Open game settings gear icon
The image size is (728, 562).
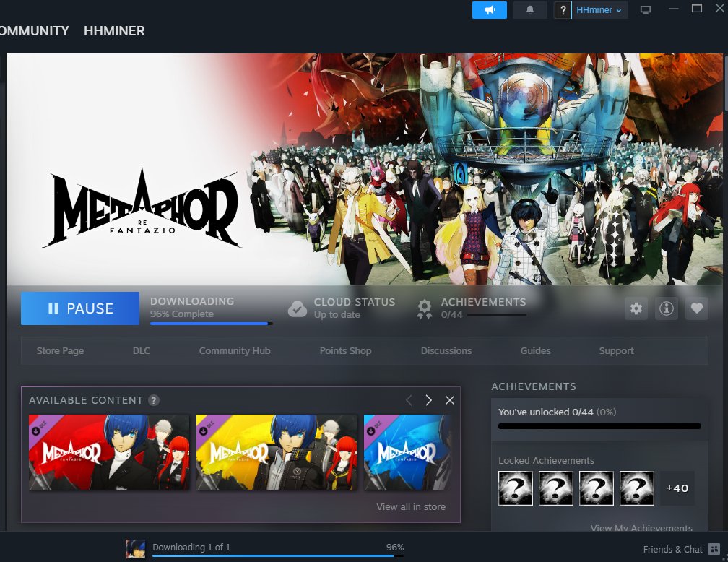636,308
